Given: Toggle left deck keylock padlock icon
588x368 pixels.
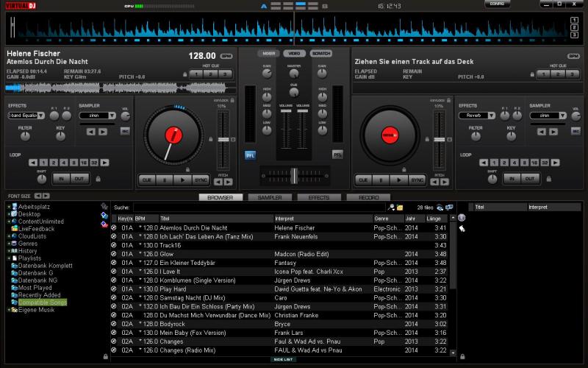Looking at the screenshot, I should [x=232, y=100].
